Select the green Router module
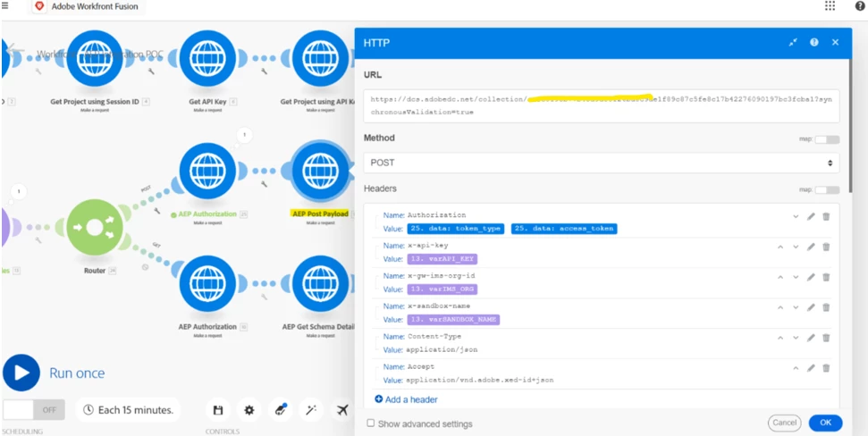The width and height of the screenshot is (868, 436). click(x=95, y=228)
